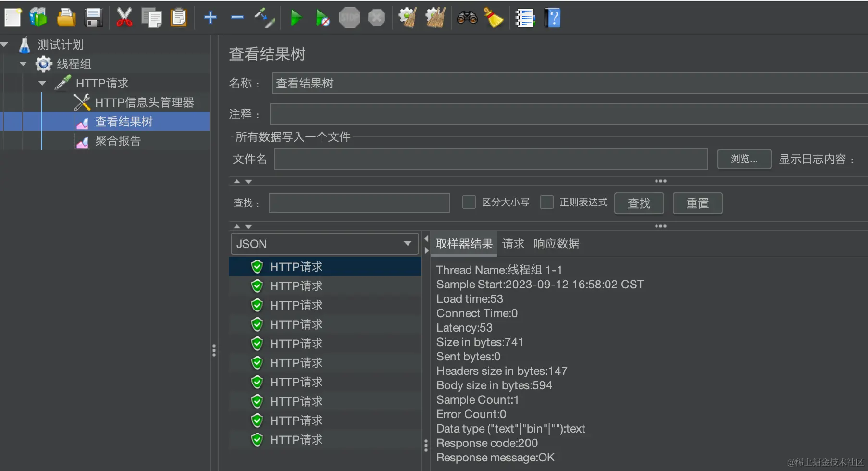Collapse the 线程组 tree arrow
This screenshot has height=471, width=868.
click(x=23, y=64)
